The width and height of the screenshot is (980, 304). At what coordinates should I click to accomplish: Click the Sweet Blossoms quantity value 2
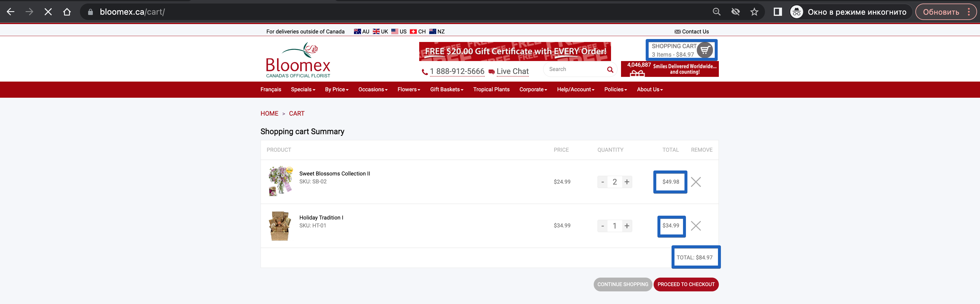pos(614,182)
